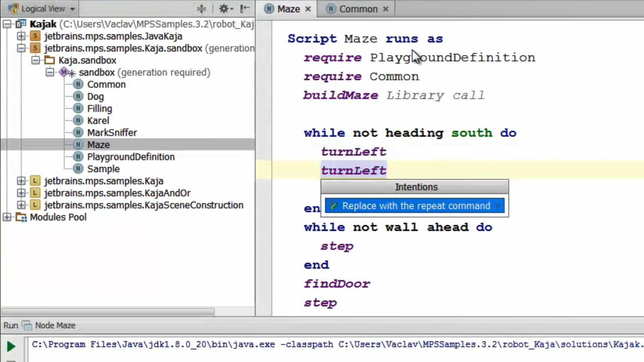This screenshot has height=362, width=644.
Task: Click the south direction keyword
Action: pos(471,133)
